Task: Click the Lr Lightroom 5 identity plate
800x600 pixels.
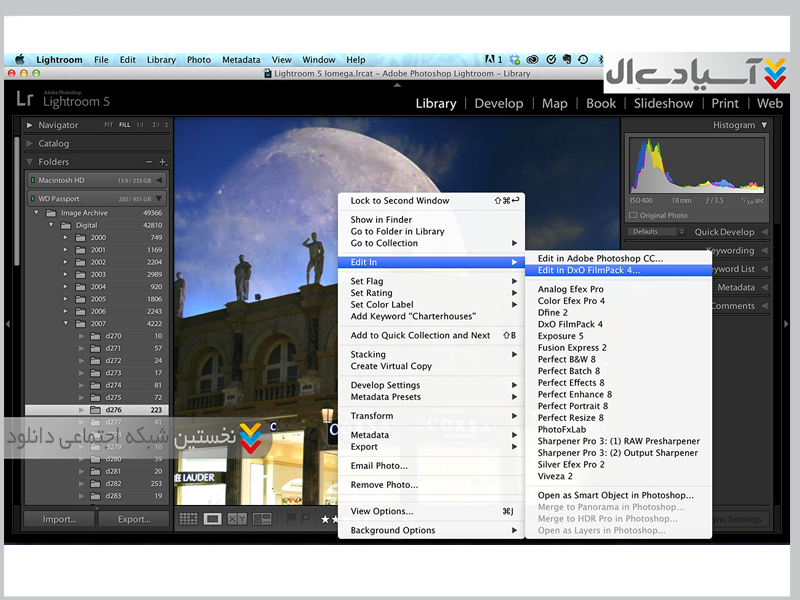Action: click(x=64, y=98)
